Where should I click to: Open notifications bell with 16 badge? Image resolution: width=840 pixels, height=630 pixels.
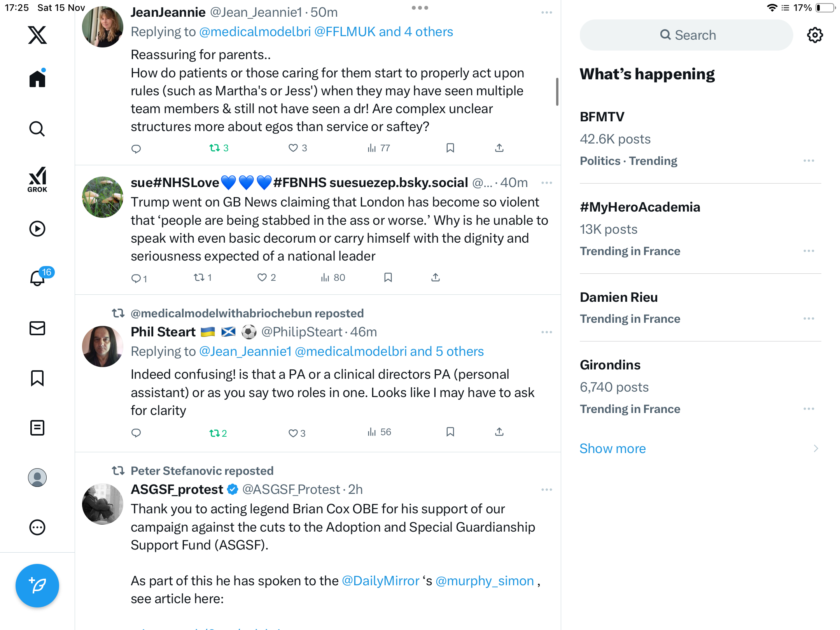coord(38,278)
